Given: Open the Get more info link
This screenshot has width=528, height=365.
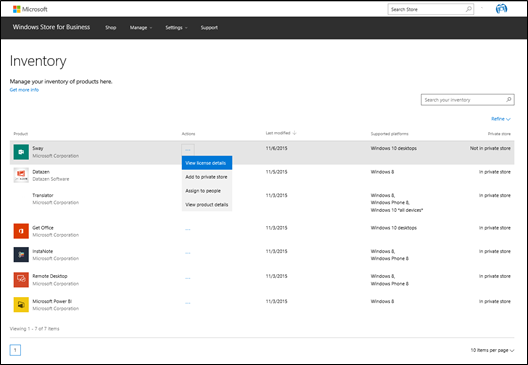Looking at the screenshot, I should point(24,90).
